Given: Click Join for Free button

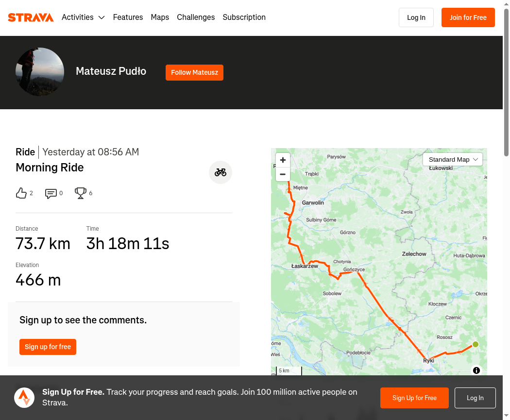Looking at the screenshot, I should (x=468, y=17).
